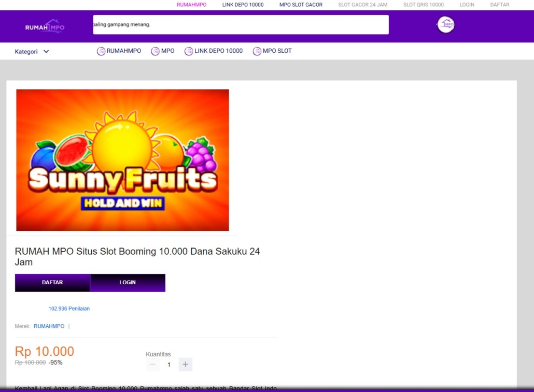Click the RUMAHMPO logo in the purple header

pyautogui.click(x=45, y=26)
